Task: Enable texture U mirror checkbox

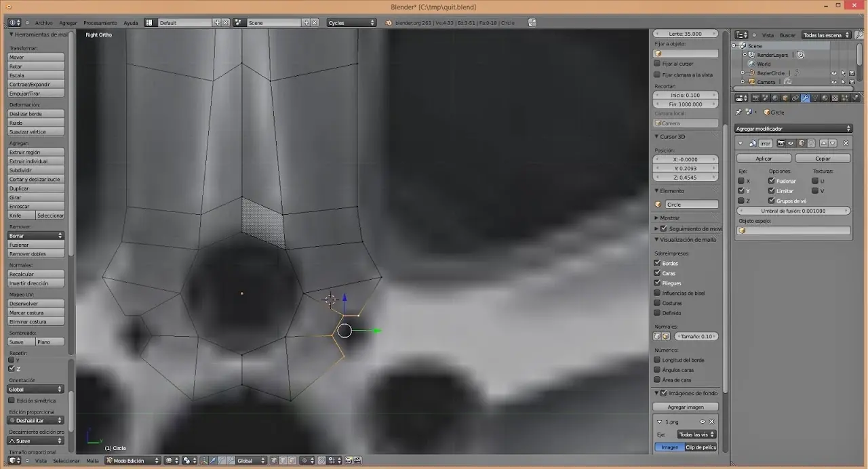Action: (815, 181)
